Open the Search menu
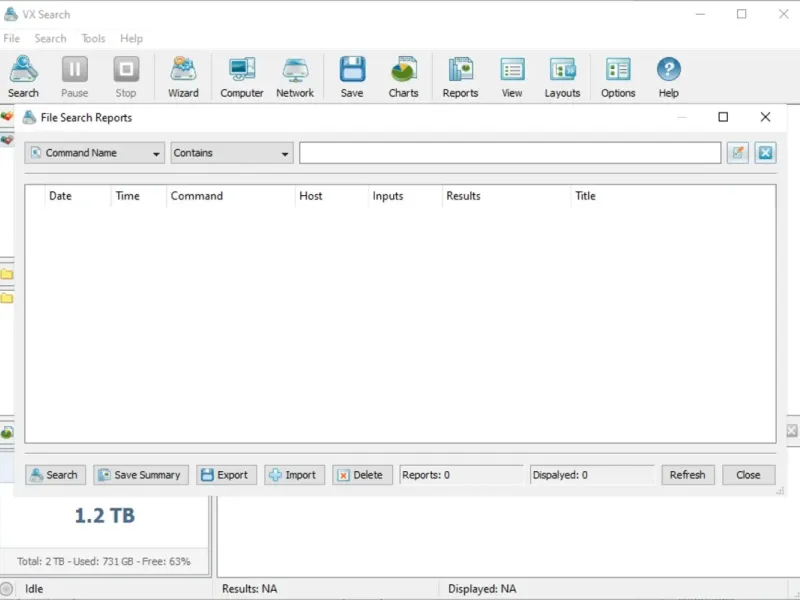800x600 pixels. [51, 39]
